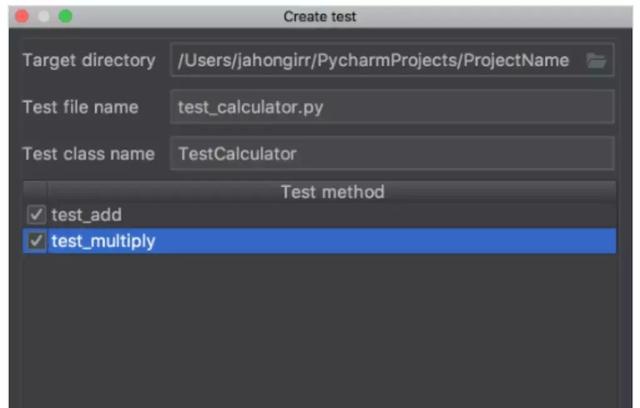
Task: Click the yellow minimize window button
Action: click(44, 17)
